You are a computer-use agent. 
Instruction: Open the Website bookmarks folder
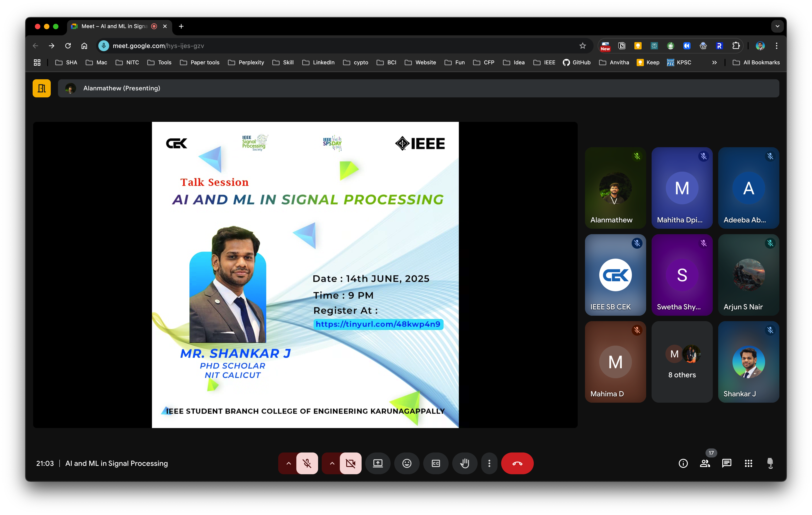coord(420,62)
